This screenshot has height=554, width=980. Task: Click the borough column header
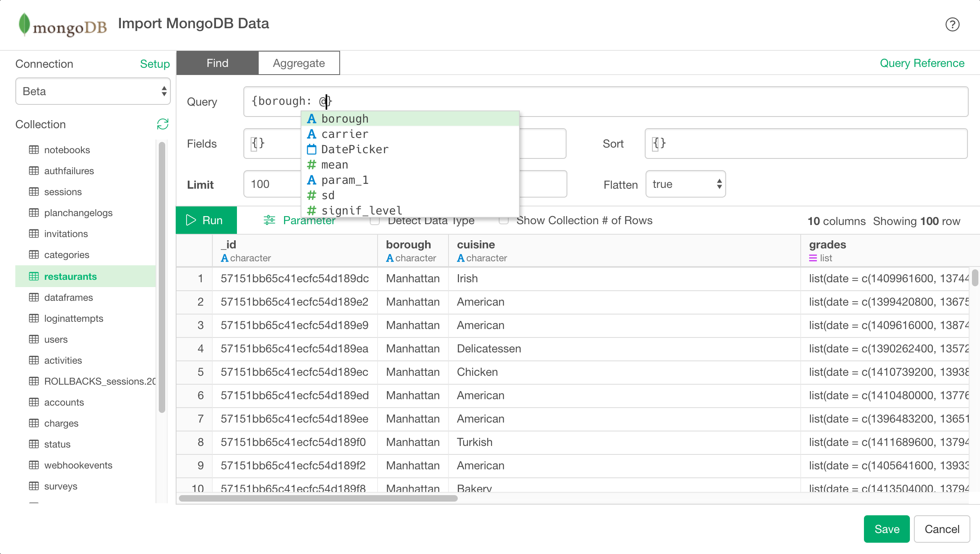413,250
